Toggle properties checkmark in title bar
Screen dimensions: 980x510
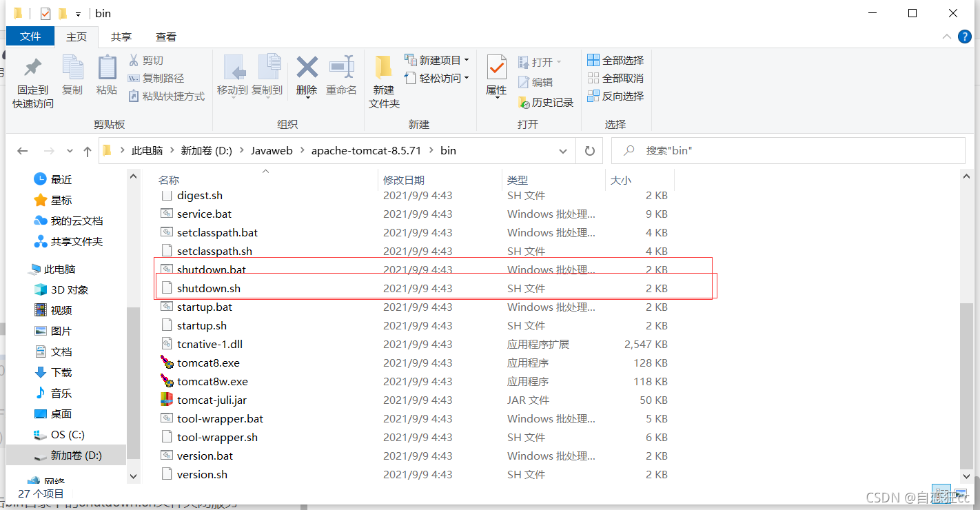pos(45,14)
